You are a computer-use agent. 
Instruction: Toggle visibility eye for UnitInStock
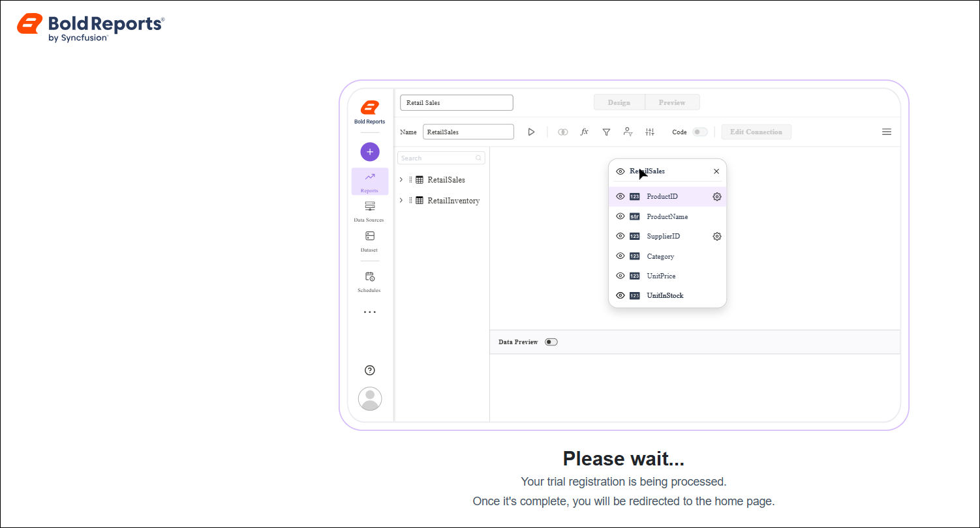pos(620,295)
